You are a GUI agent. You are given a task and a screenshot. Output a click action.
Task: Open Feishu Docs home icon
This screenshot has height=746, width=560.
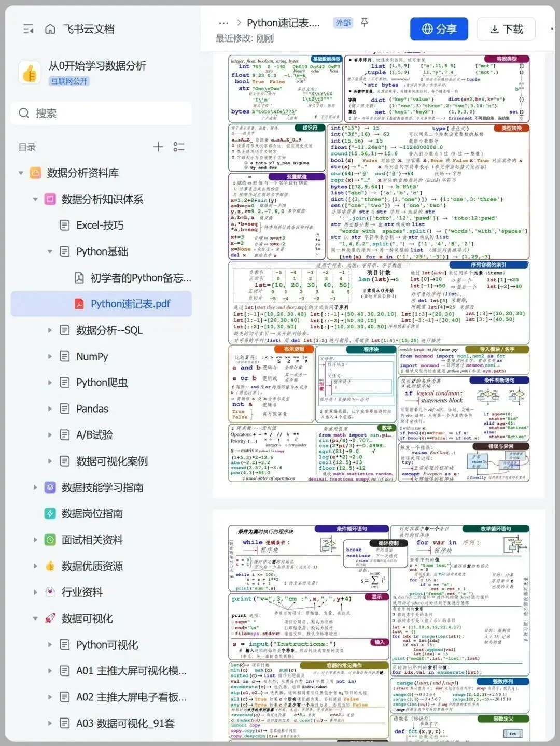[50, 29]
